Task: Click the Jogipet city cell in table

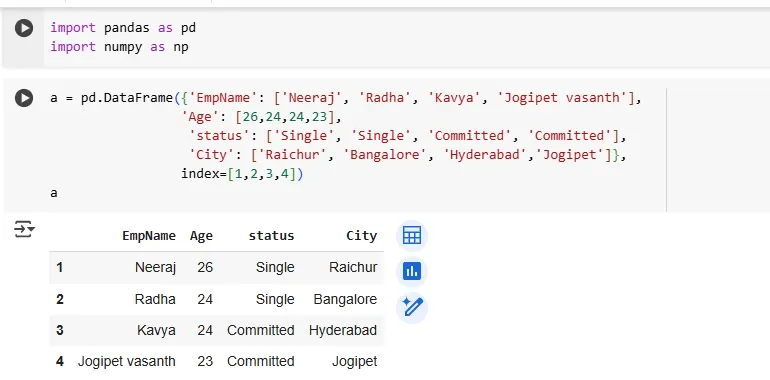Action: point(355,362)
